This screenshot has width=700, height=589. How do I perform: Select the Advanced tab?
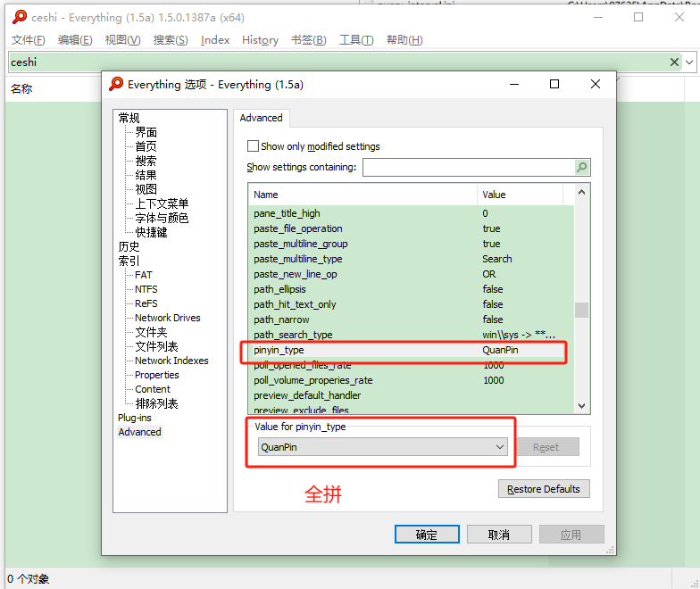[261, 118]
